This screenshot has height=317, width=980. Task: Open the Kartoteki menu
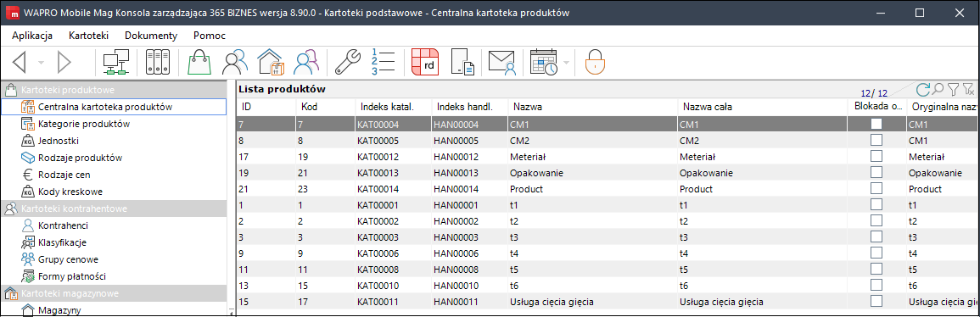tap(89, 36)
